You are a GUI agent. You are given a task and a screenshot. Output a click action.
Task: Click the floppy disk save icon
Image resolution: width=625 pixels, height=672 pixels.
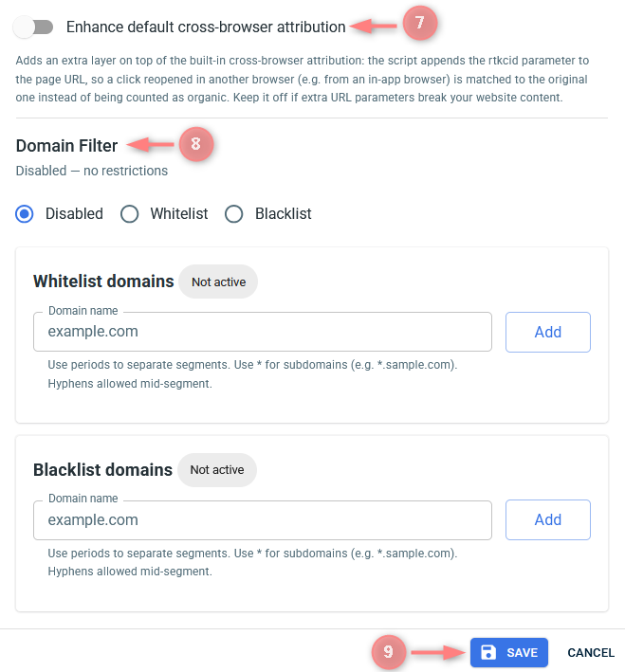pos(488,652)
